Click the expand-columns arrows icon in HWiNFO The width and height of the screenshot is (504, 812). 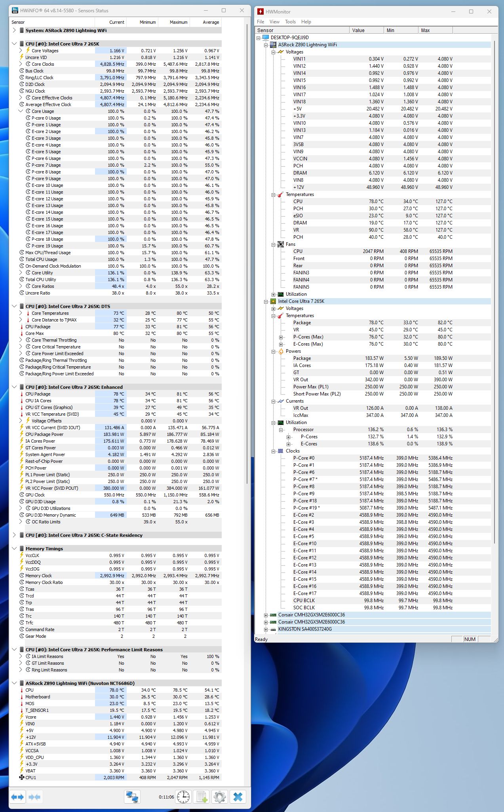pos(18,797)
